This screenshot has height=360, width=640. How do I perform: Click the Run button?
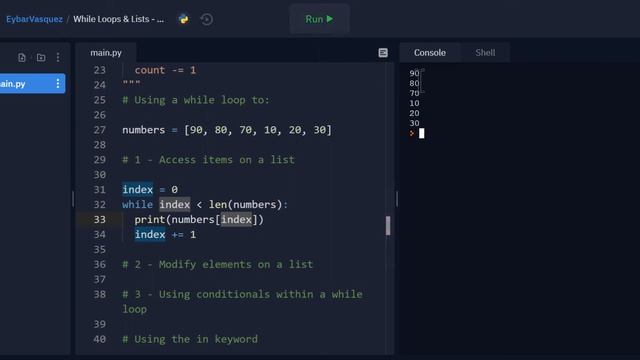[x=319, y=19]
